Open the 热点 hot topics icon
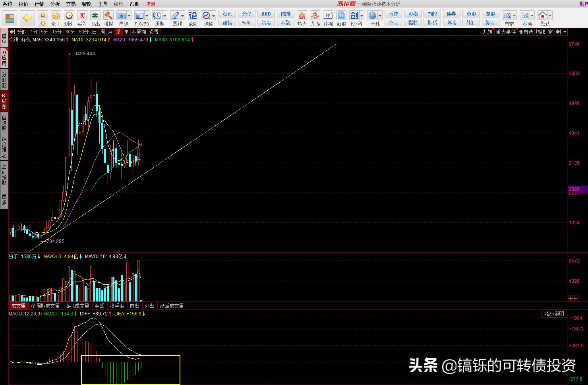588x385 pixels. pyautogui.click(x=302, y=16)
